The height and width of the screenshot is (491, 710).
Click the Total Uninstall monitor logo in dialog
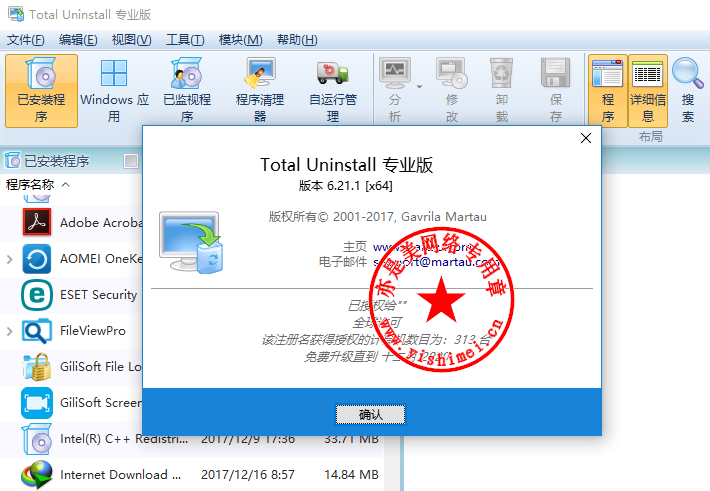point(191,242)
